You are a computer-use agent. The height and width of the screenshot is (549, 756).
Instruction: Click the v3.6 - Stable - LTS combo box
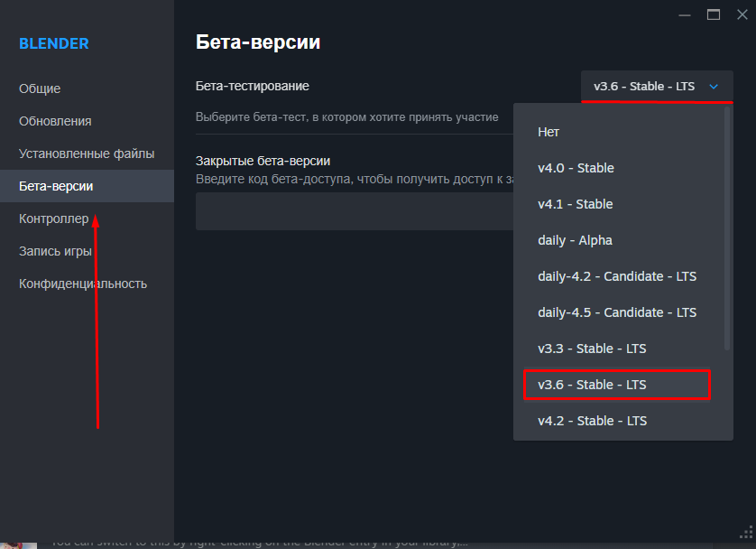tap(644, 87)
